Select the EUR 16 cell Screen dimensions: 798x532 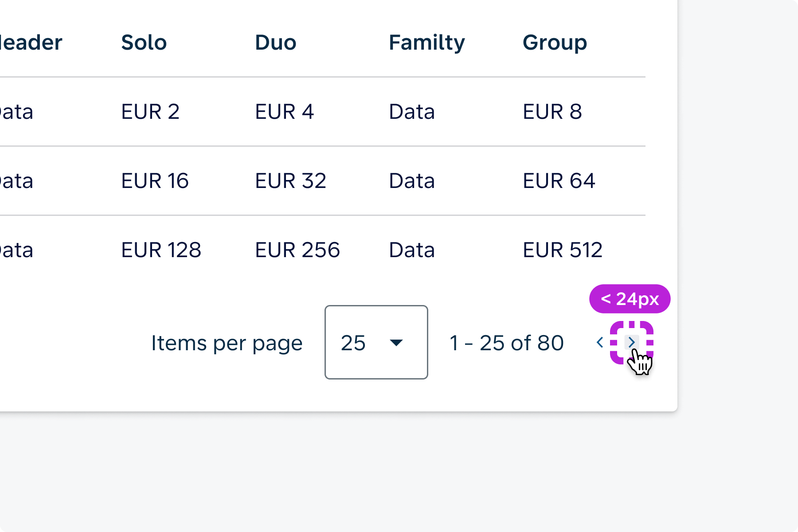155,181
